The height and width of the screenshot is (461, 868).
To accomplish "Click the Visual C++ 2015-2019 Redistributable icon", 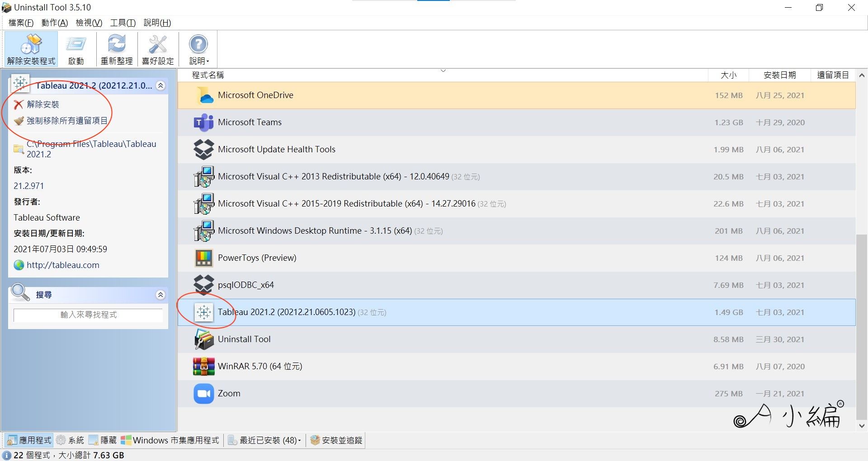I will tap(204, 204).
